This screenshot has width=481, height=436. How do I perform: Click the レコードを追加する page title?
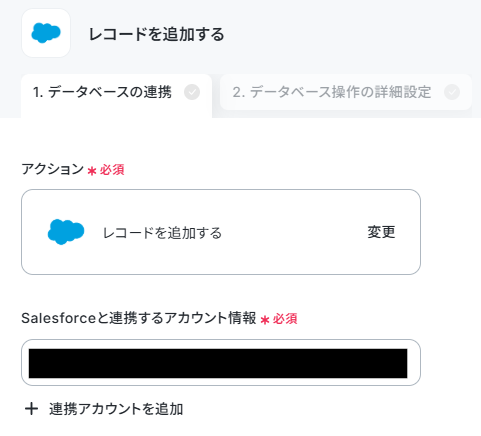point(156,34)
